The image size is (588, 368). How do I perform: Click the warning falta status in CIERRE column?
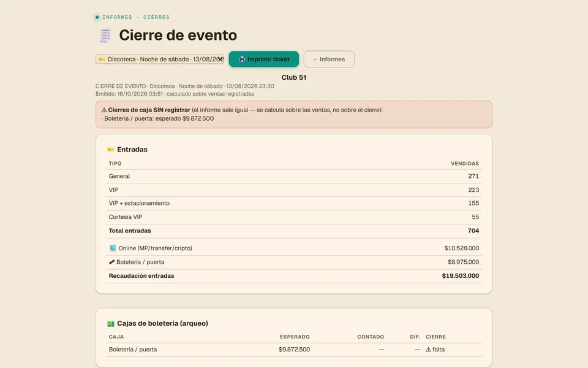435,350
